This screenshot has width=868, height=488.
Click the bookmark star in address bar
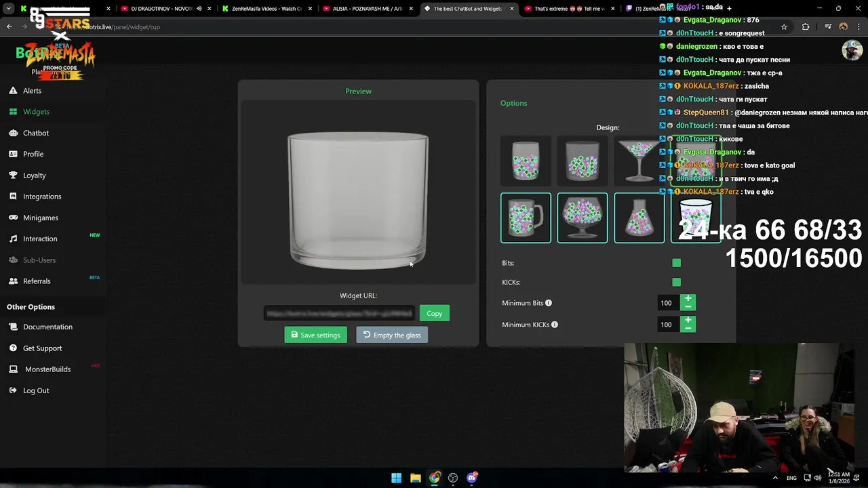784,27
